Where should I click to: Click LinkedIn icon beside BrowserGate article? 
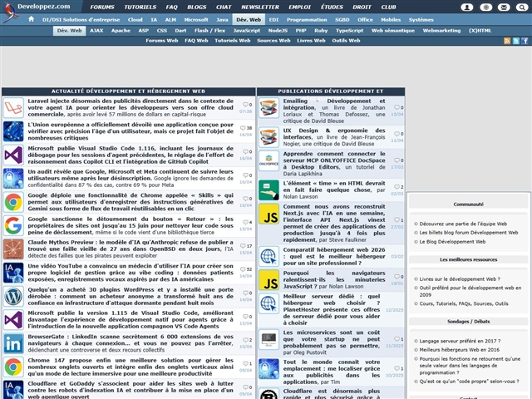(13, 343)
